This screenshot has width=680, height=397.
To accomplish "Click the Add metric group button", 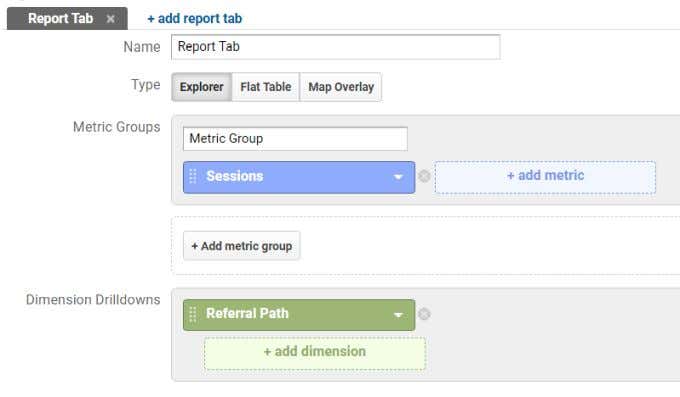I will point(242,246).
